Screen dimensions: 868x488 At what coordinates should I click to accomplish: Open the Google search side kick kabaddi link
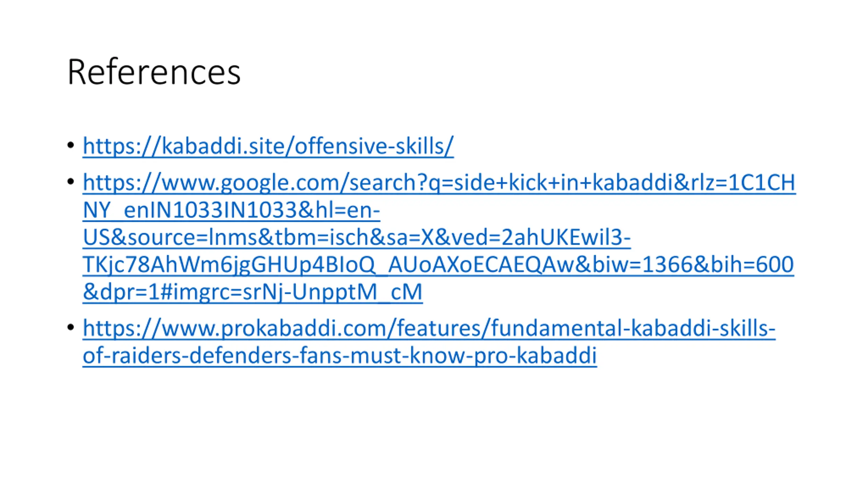(439, 237)
